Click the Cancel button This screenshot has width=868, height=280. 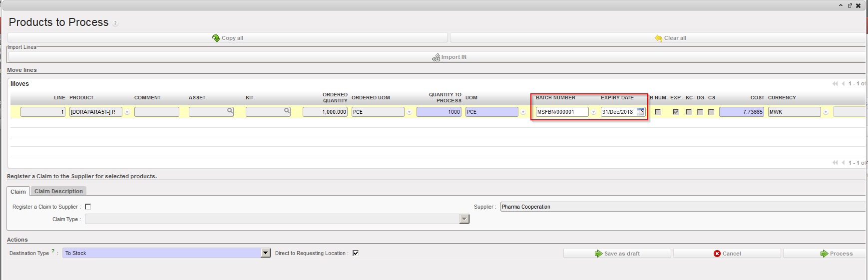[x=727, y=254]
